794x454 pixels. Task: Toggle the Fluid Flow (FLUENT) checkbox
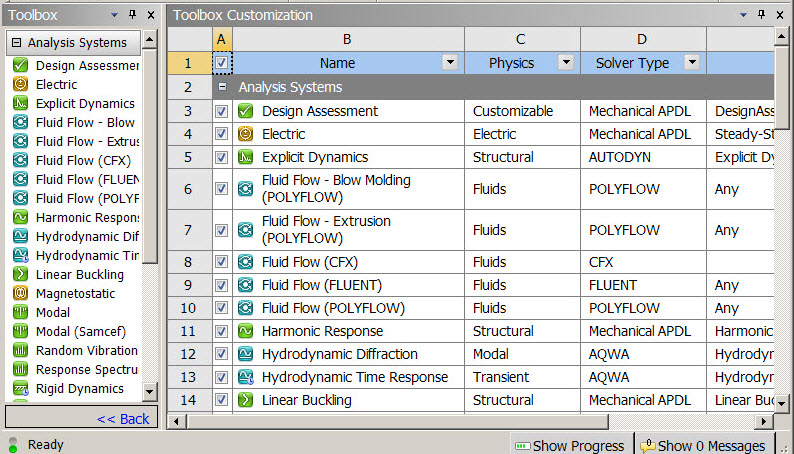coord(221,286)
